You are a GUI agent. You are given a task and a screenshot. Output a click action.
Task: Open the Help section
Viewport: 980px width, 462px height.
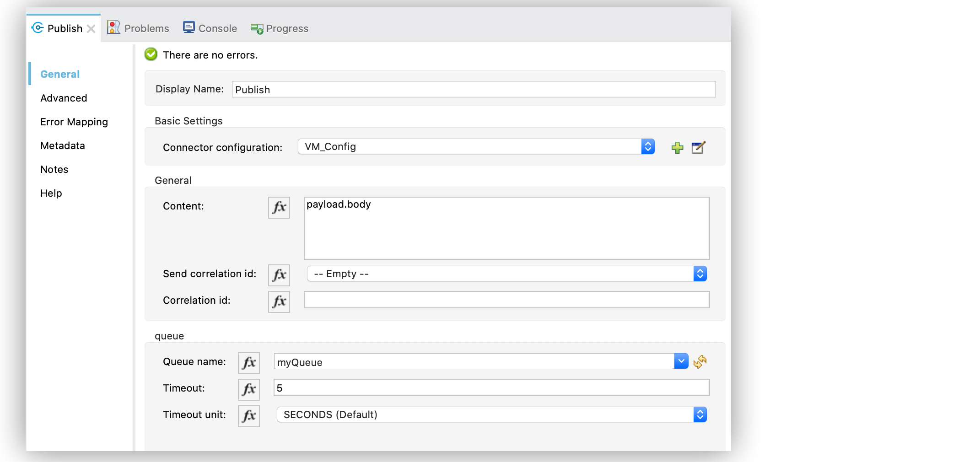coord(51,193)
